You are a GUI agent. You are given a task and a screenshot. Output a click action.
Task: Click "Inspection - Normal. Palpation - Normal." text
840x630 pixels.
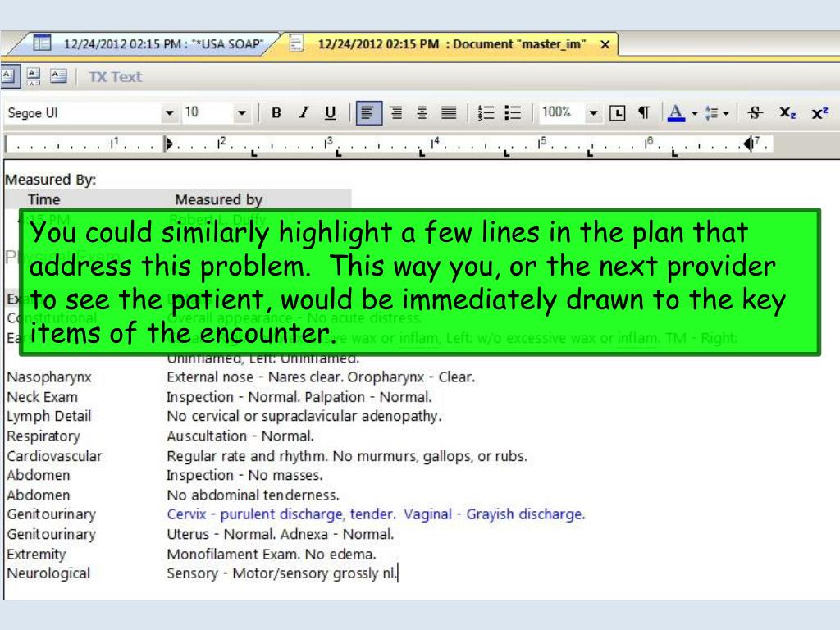click(299, 397)
